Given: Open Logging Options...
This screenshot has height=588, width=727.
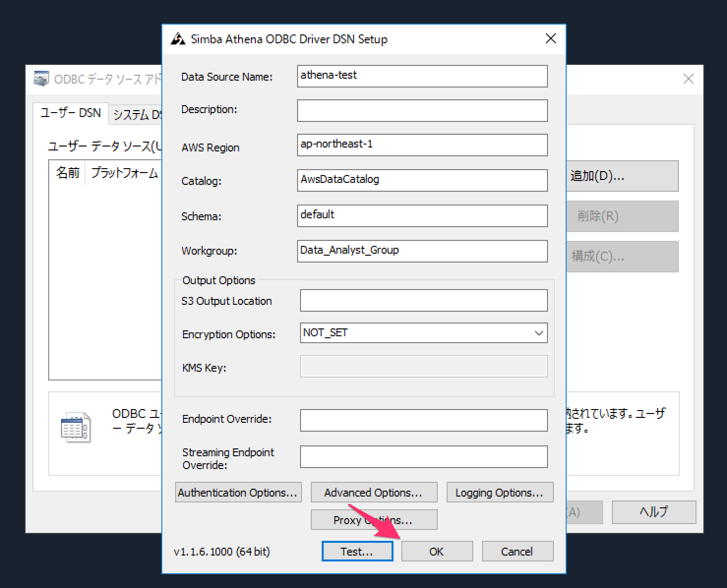Looking at the screenshot, I should (x=499, y=493).
